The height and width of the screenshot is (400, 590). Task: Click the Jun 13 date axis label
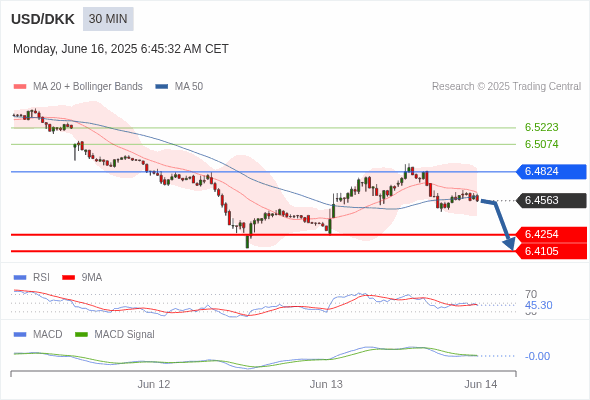[326, 385]
